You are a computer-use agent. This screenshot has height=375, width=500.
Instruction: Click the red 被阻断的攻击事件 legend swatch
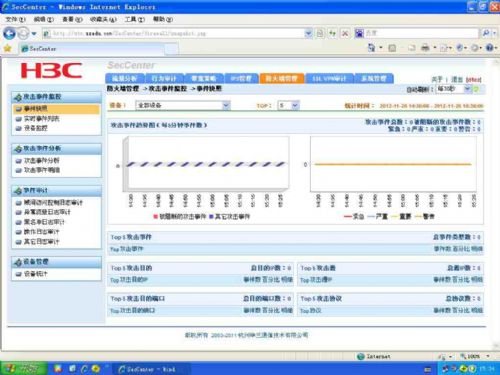(155, 217)
